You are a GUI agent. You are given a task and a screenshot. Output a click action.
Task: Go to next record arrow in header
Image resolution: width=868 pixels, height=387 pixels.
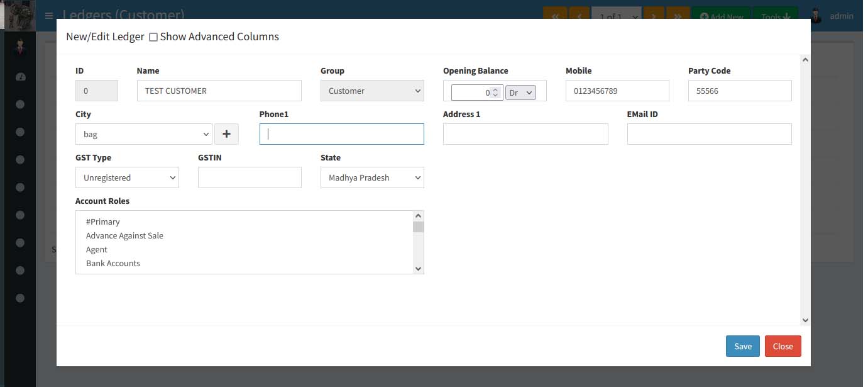tap(654, 16)
